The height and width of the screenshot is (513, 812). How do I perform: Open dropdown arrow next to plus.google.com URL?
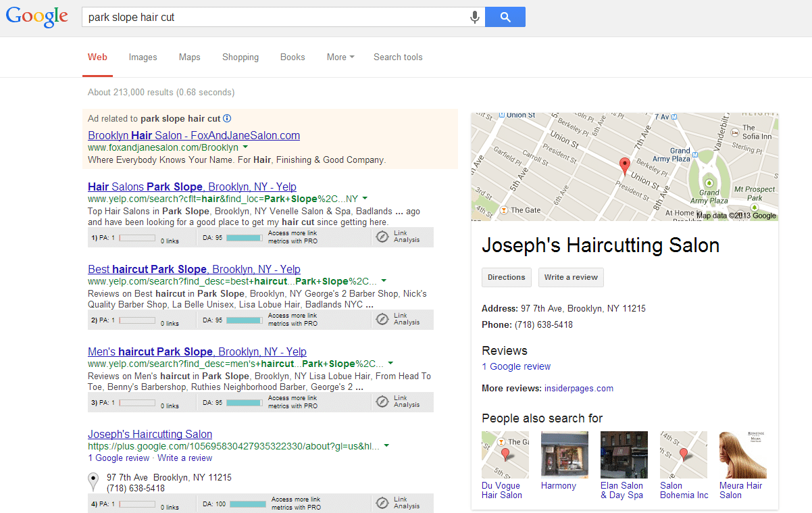click(386, 445)
